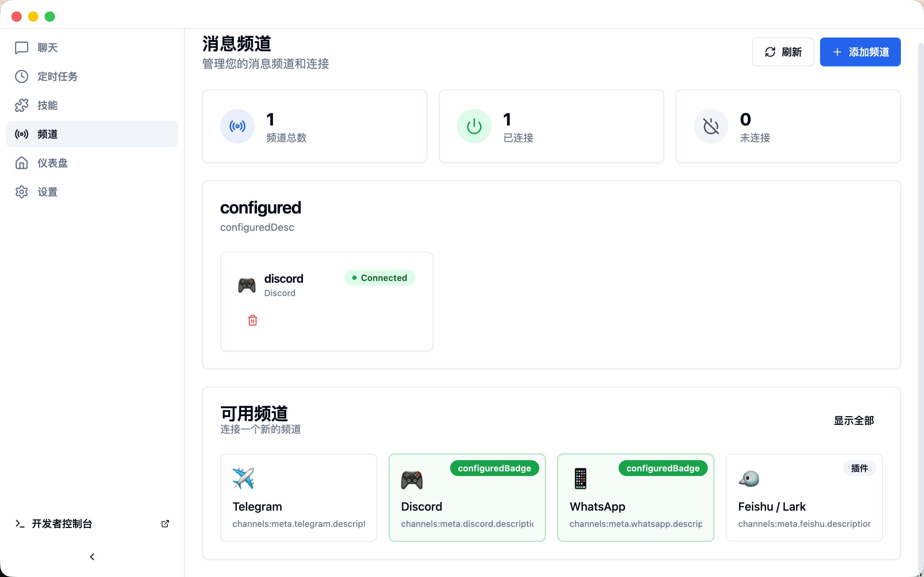Open settings via the 设置 gear icon
This screenshot has height=577, width=924.
click(22, 191)
